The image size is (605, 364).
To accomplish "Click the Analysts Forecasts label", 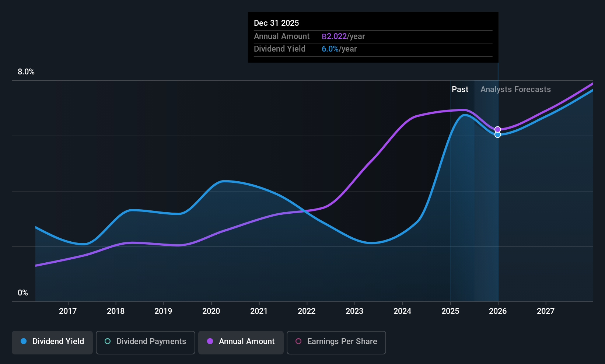I will point(515,90).
